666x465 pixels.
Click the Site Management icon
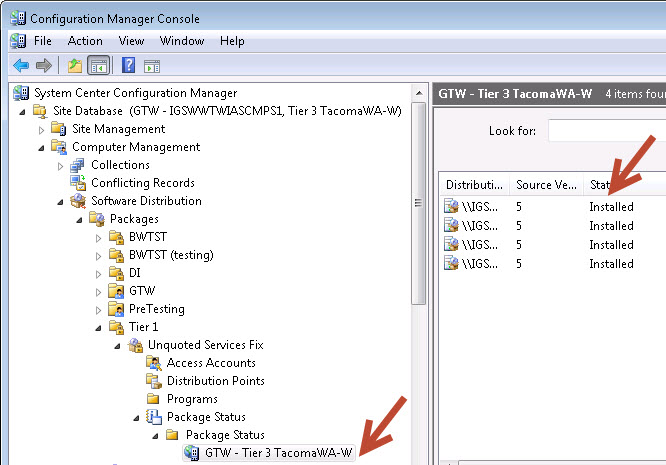pyautogui.click(x=59, y=129)
